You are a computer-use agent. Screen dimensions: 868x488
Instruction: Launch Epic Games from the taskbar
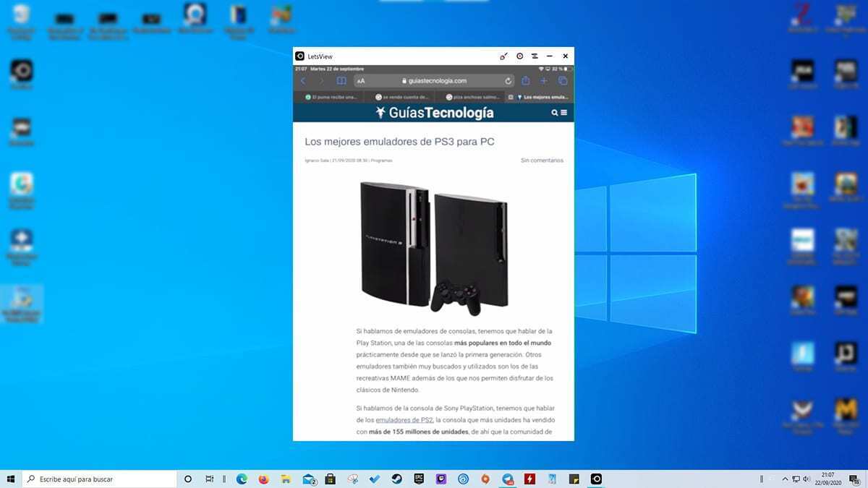tap(419, 479)
